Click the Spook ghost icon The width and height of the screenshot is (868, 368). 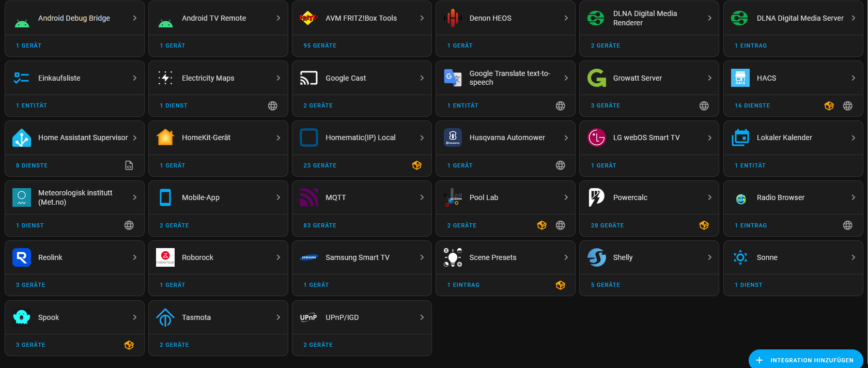pyautogui.click(x=22, y=317)
